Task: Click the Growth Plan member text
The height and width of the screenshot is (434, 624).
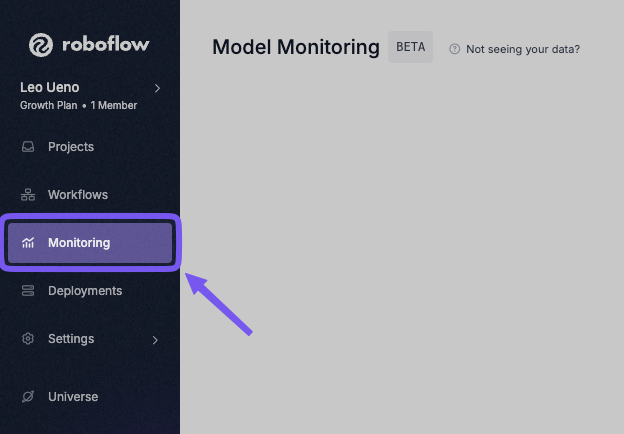Action: [x=78, y=105]
